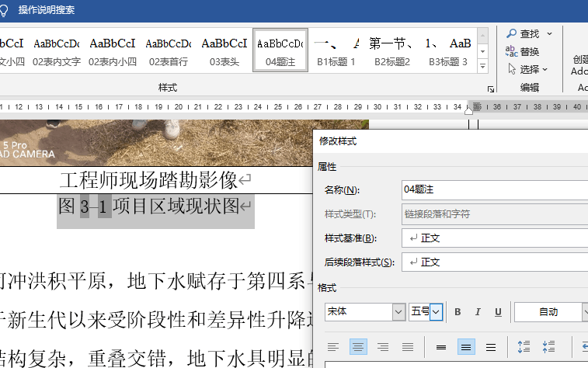Click the site photo image
This screenshot has width=588, height=368.
point(184,143)
